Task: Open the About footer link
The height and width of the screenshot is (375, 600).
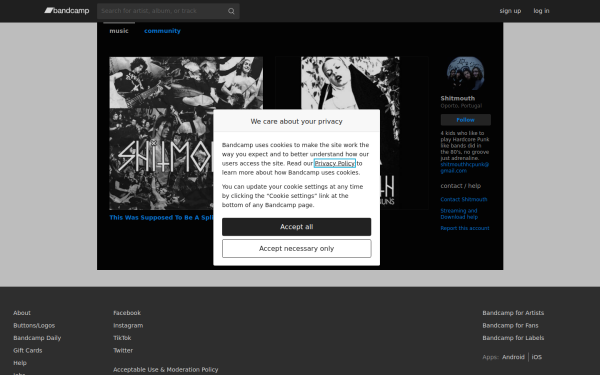Action: (22, 313)
